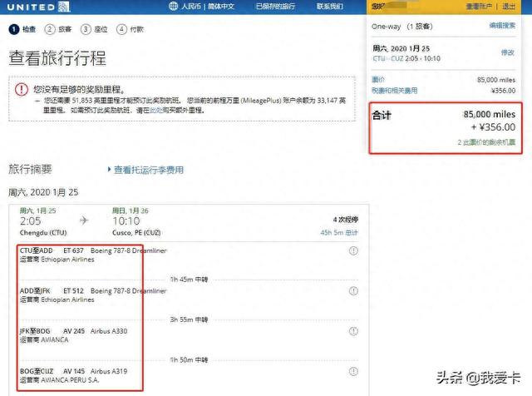Open 票价 fare details link
The image size is (532, 396).
point(378,80)
